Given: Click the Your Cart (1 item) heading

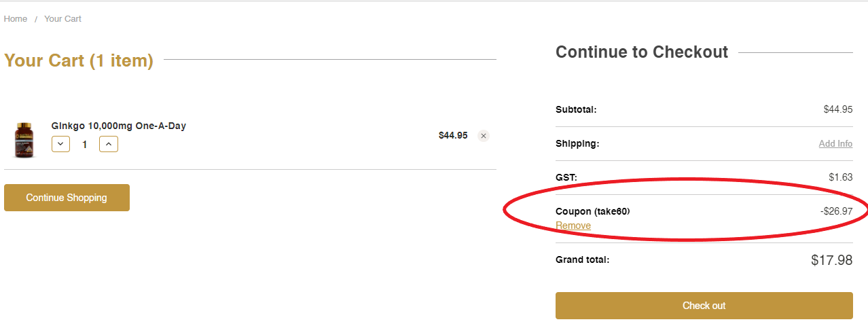Looking at the screenshot, I should pos(79,60).
